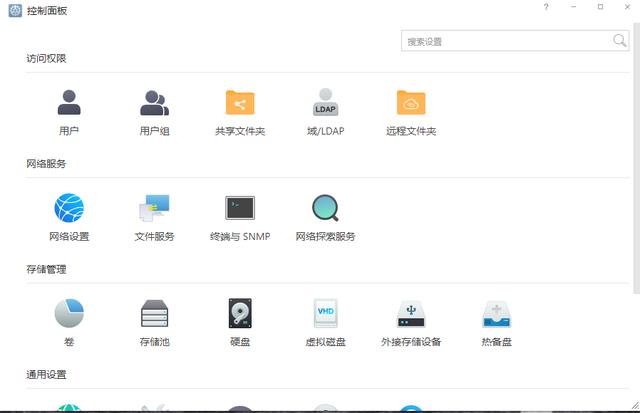Open the 远程文件夹 remote folder icon

411,102
